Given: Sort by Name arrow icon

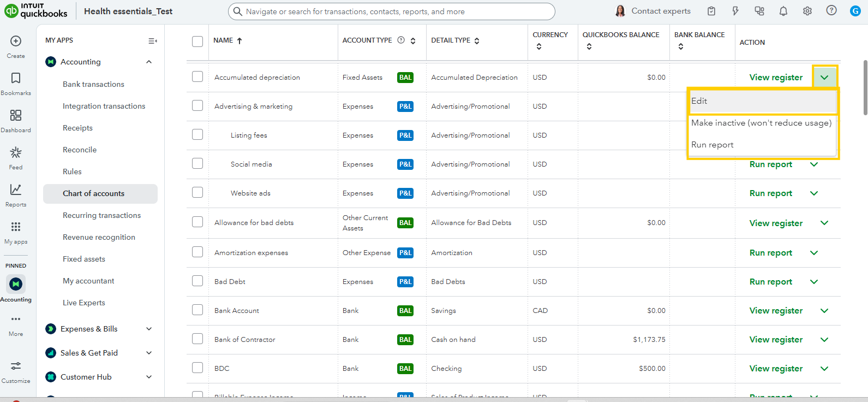Looking at the screenshot, I should point(240,40).
